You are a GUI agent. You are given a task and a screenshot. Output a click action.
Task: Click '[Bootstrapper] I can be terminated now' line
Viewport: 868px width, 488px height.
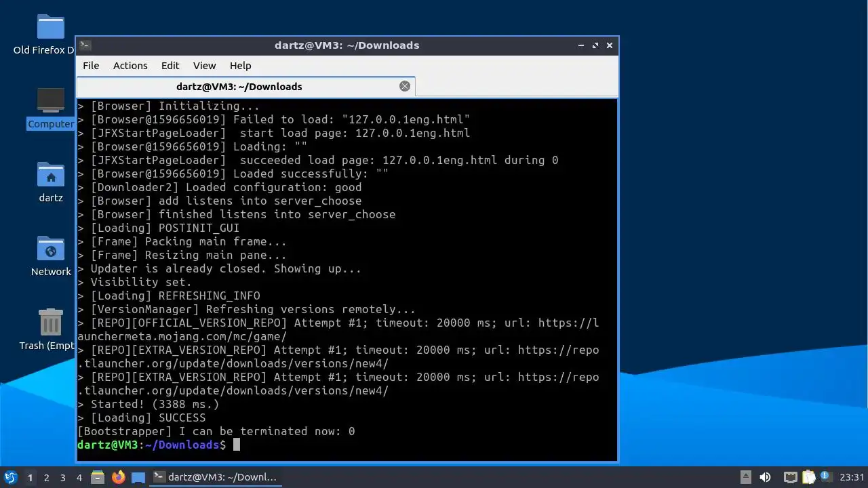tap(216, 431)
